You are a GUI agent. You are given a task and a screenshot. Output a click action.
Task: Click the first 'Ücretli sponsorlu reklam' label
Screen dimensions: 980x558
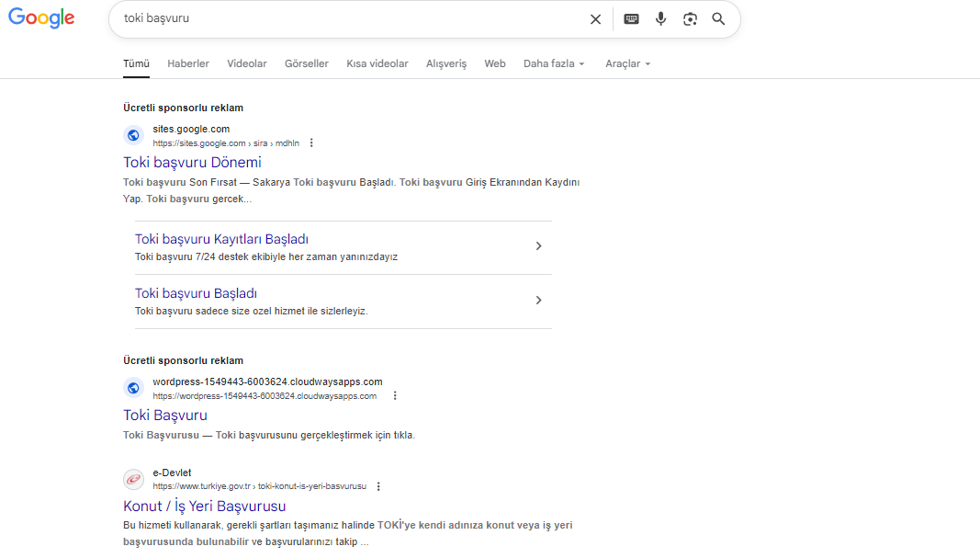[183, 108]
